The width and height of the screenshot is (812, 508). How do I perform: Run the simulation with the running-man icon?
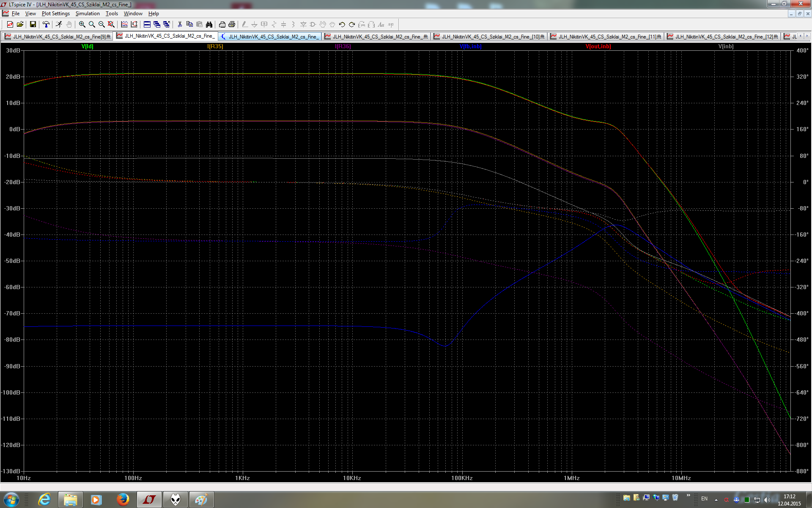click(59, 25)
